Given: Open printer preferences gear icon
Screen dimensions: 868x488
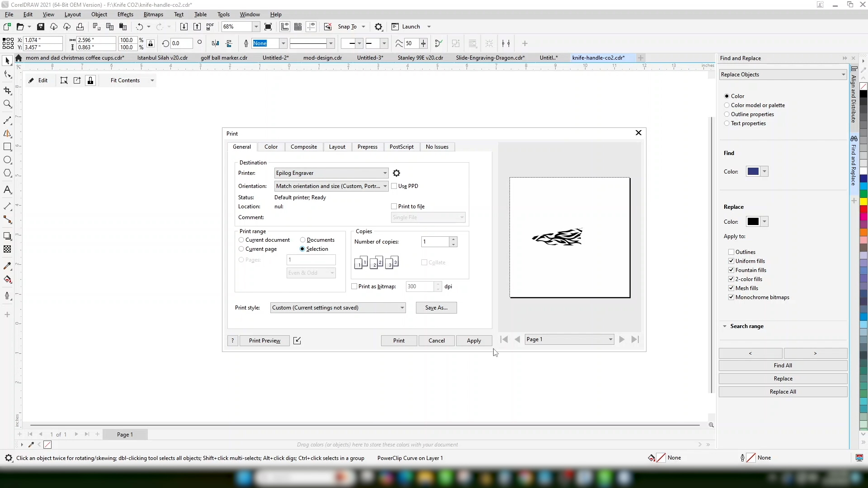Looking at the screenshot, I should 396,173.
